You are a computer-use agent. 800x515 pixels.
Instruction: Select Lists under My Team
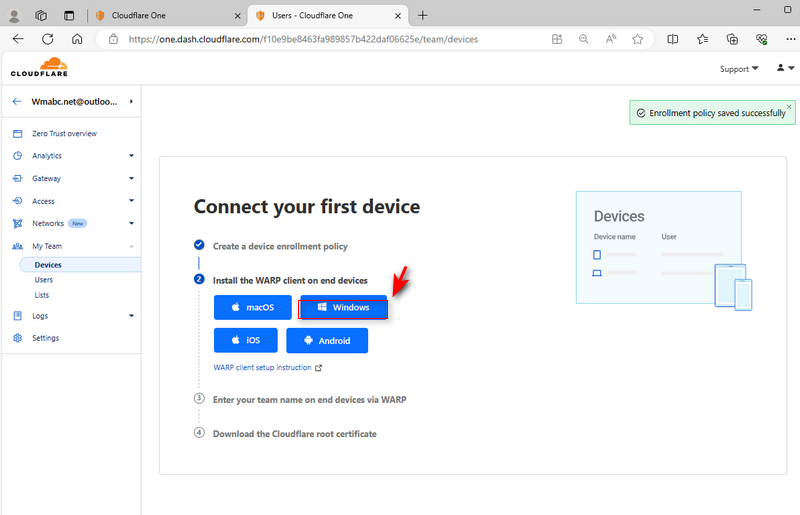click(42, 295)
